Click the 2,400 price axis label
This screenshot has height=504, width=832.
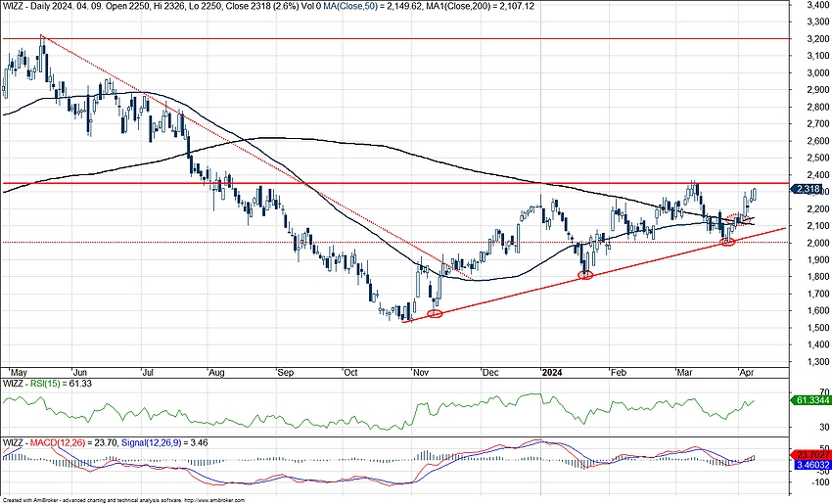(x=817, y=174)
